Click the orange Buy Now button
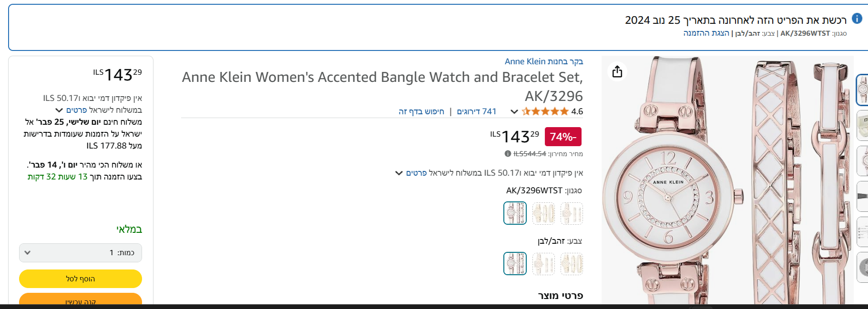Viewport: 868px width, 309px height. point(81,301)
